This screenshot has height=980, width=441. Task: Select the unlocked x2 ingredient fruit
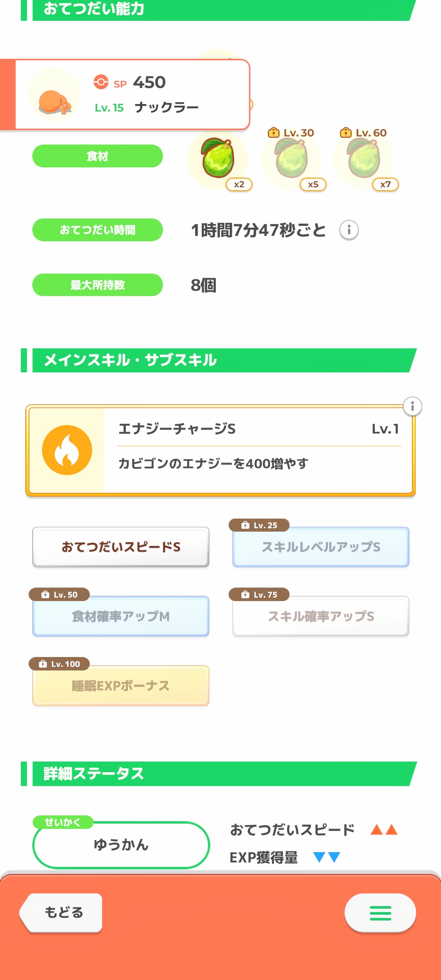(x=218, y=159)
